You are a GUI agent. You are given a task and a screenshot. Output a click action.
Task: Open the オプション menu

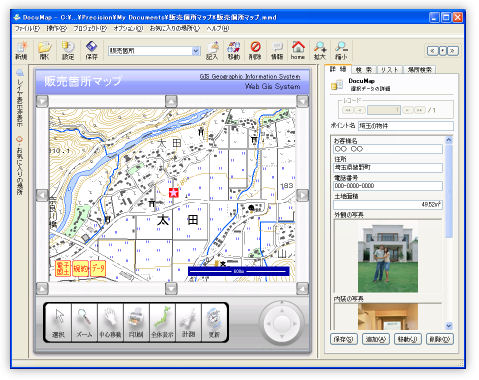[x=128, y=29]
